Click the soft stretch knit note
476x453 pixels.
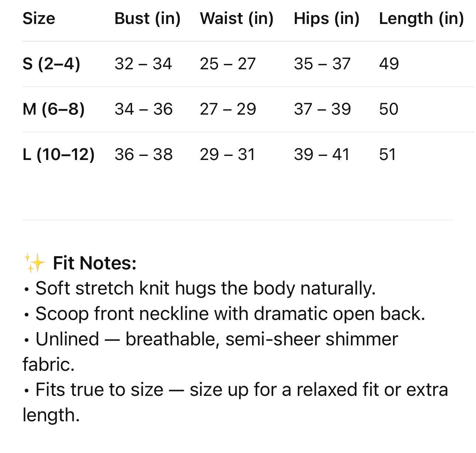pos(205,288)
